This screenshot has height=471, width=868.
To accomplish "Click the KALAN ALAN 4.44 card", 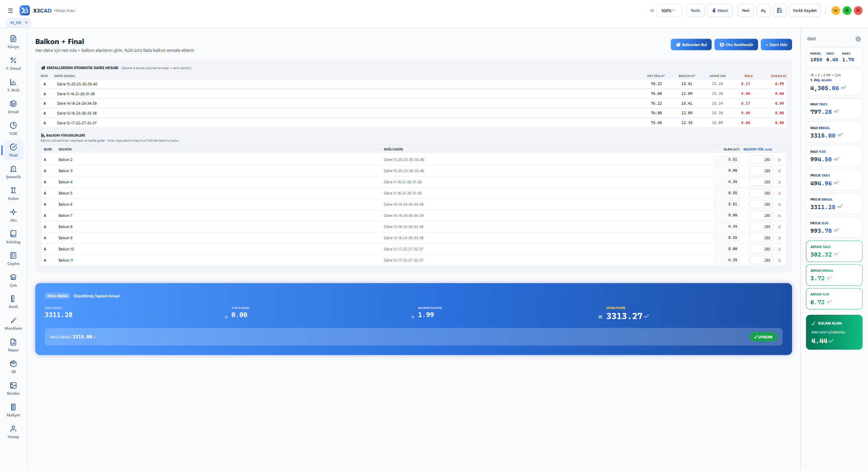I will pos(834,332).
